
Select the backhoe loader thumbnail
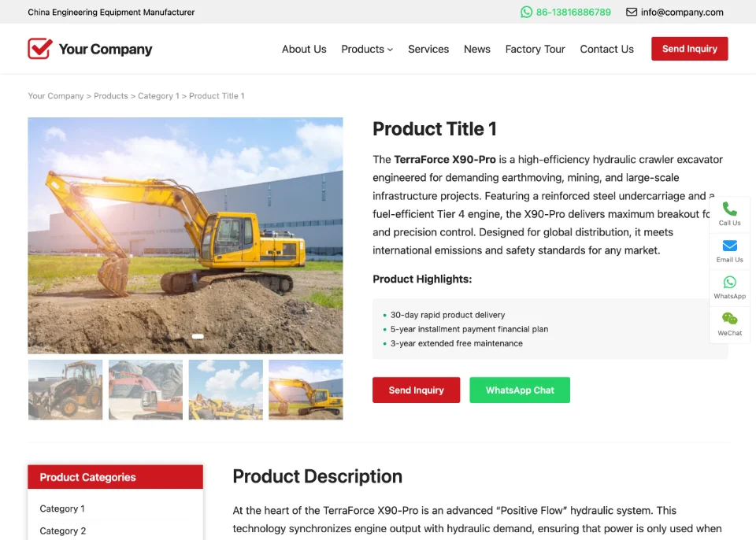click(65, 390)
